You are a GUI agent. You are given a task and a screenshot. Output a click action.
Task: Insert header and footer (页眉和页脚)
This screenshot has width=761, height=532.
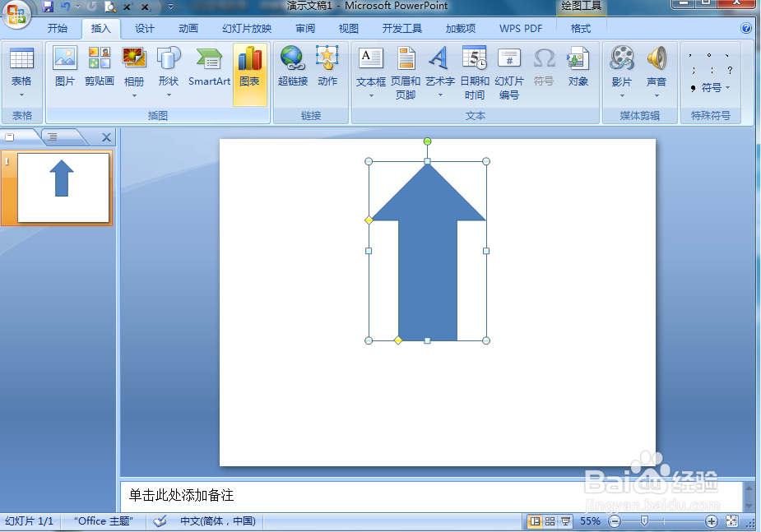click(x=406, y=72)
